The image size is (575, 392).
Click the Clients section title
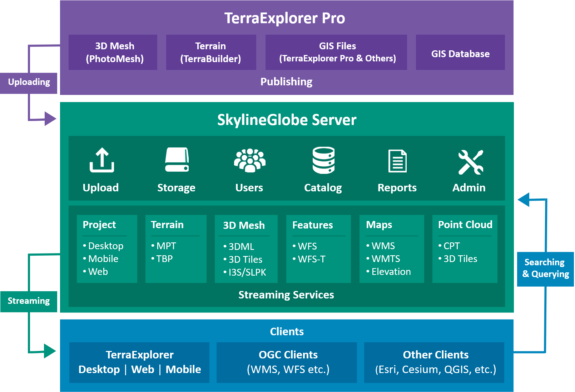point(287,332)
